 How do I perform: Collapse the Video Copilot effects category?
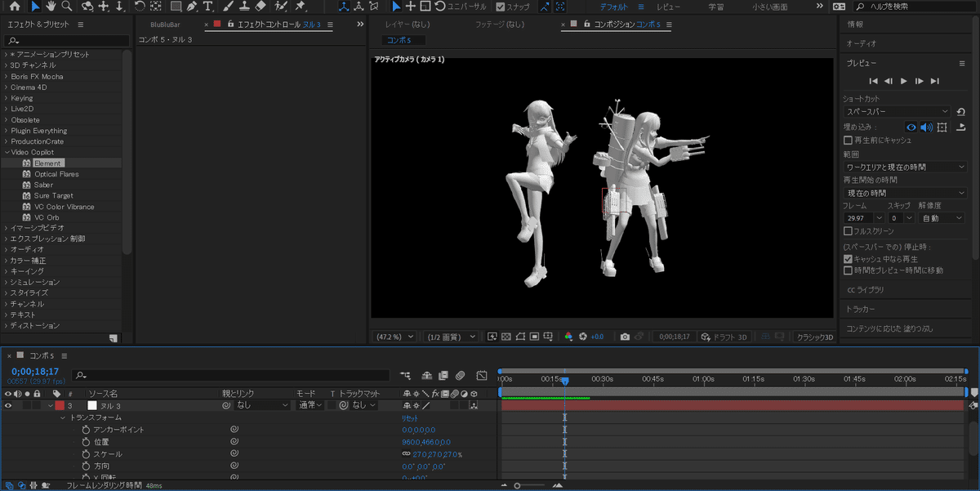(7, 152)
